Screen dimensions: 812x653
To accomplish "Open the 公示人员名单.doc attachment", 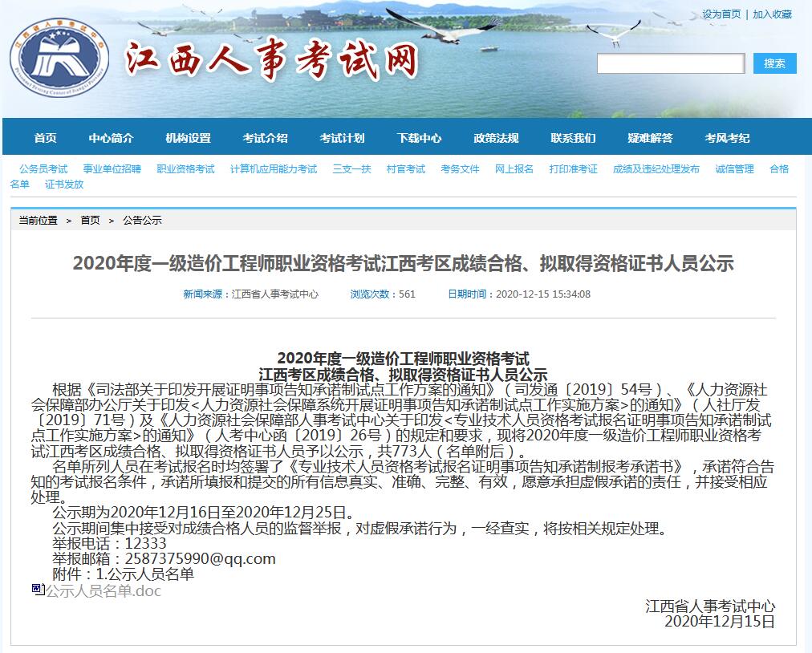I will (103, 591).
